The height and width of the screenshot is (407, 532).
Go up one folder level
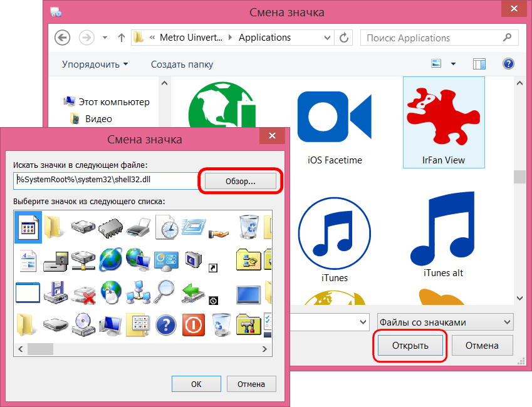122,38
